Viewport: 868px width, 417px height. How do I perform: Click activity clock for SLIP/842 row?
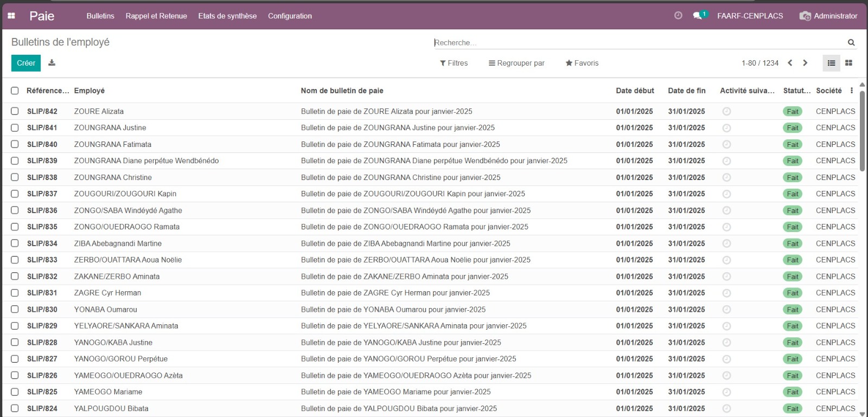tap(726, 111)
